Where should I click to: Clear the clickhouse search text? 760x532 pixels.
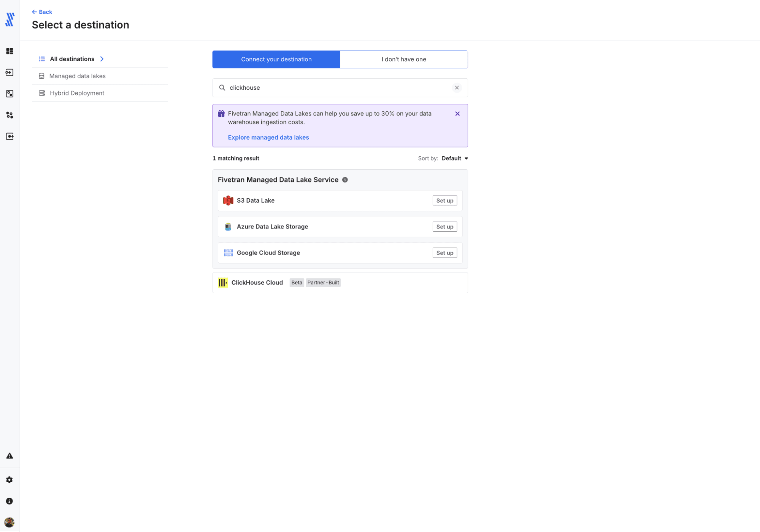[457, 88]
